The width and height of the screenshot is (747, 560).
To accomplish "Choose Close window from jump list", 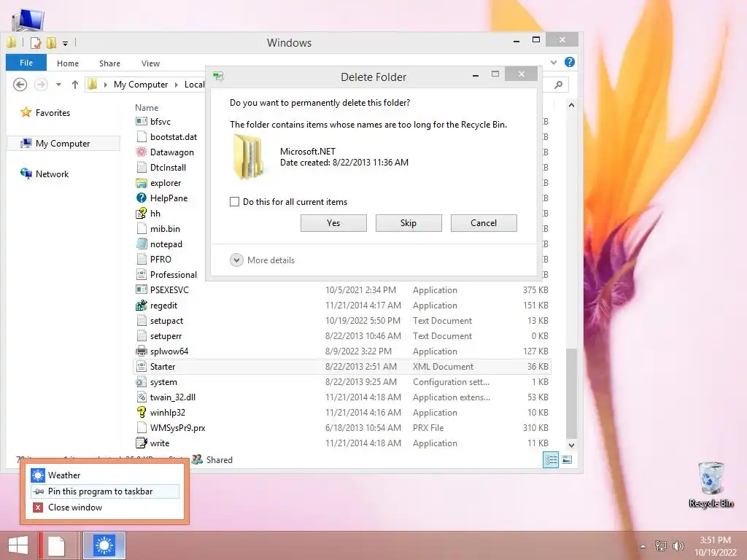I will coord(105,507).
